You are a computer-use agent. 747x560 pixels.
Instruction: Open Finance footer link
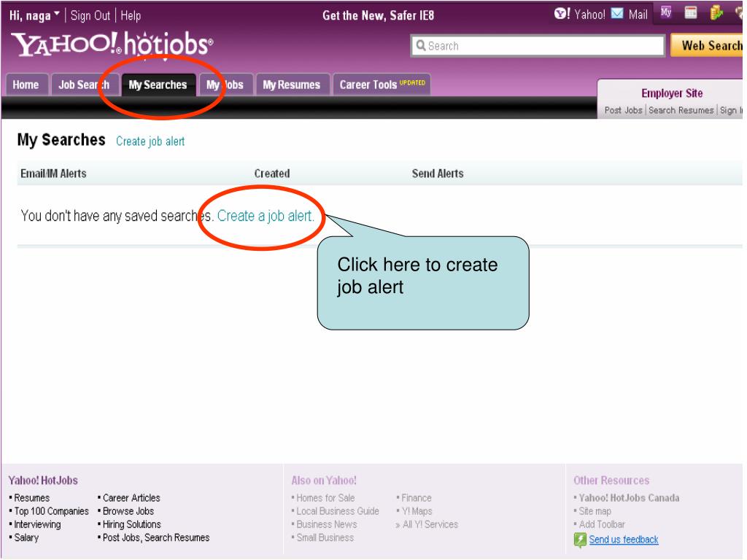(x=417, y=498)
